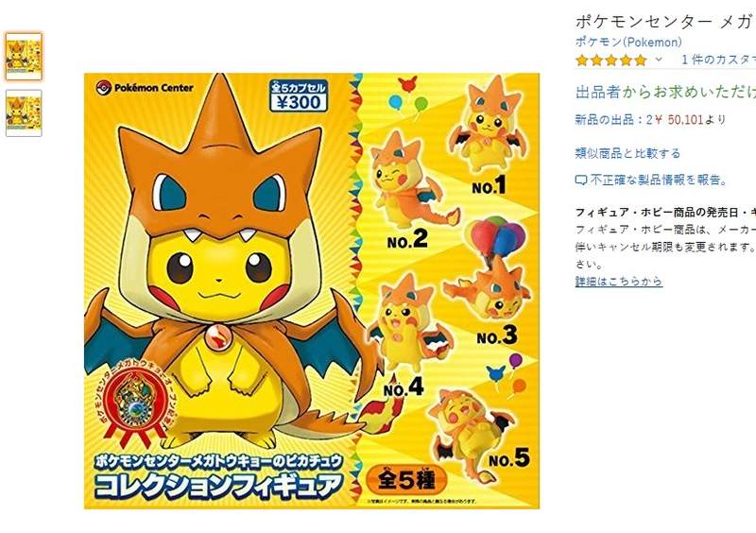Click the 全5種 orange badge
The image size is (756, 533).
click(406, 479)
